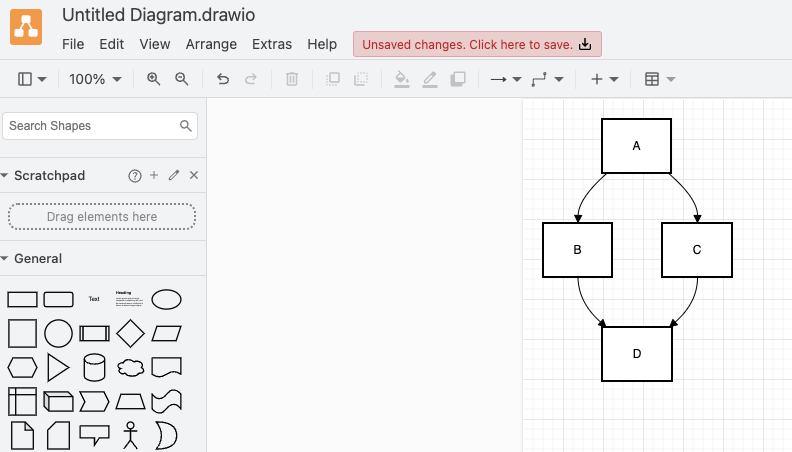Viewport: 792px width, 452px height.
Task: Select the tape wave shape
Action: click(166, 401)
